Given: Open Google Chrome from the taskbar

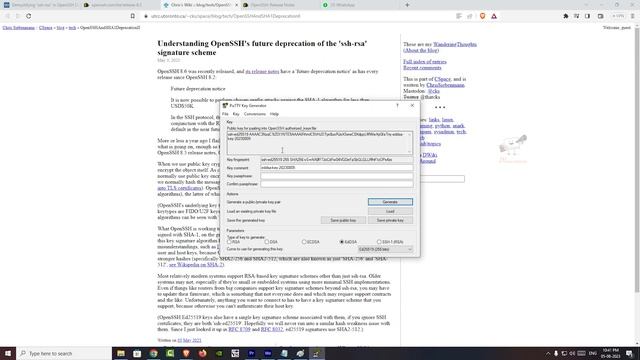Looking at the screenshot, I should pyautogui.click(x=153, y=353).
